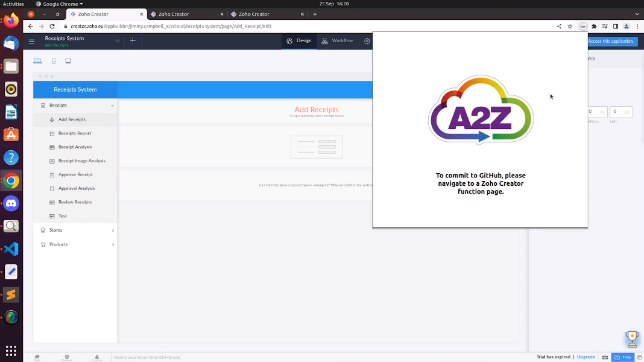The image size is (644, 362).
Task: Switch preview to laptop view
Action: tap(37, 61)
